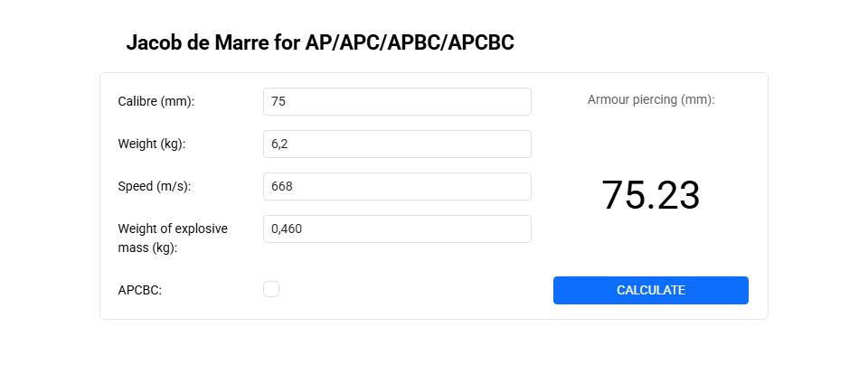Enable the APCBC checkbox
868x392 pixels.
click(271, 289)
